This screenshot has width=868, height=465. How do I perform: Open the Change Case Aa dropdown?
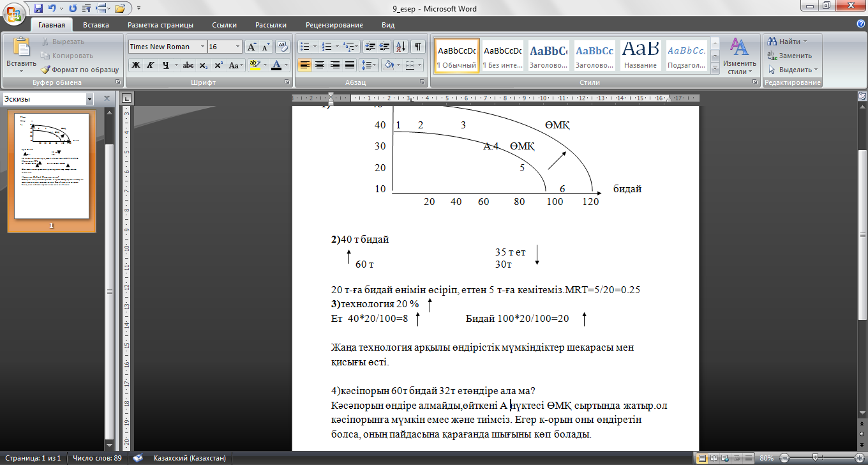(x=236, y=65)
